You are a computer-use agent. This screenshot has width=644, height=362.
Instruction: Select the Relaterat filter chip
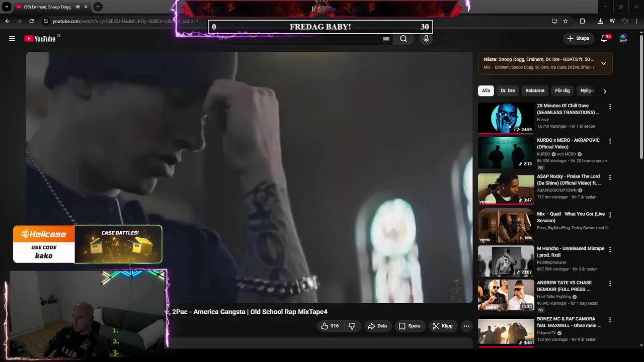coord(535,90)
